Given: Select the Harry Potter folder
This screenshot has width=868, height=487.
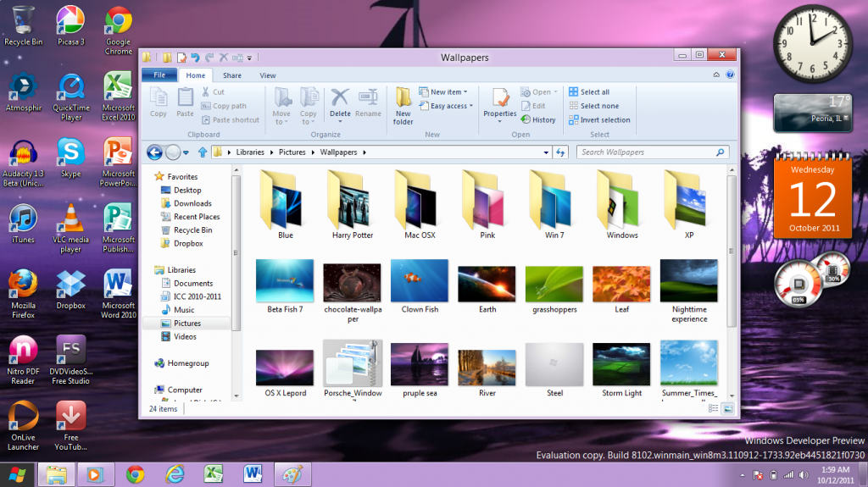Looking at the screenshot, I should [x=353, y=205].
